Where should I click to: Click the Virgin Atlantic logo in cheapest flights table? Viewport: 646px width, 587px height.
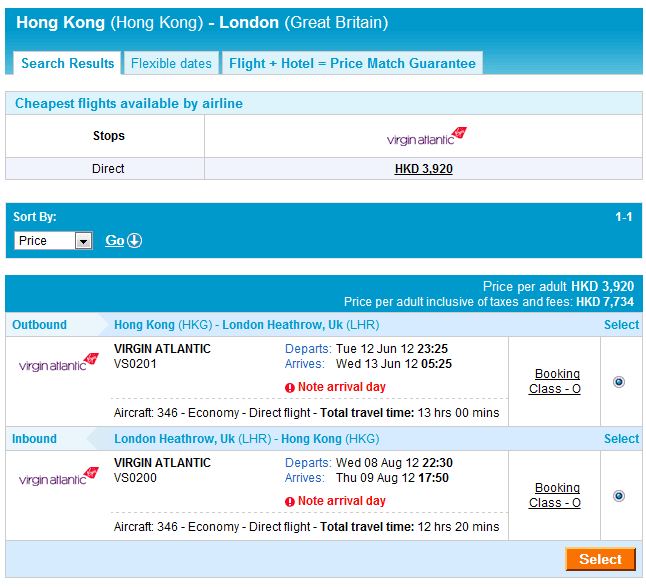click(426, 136)
